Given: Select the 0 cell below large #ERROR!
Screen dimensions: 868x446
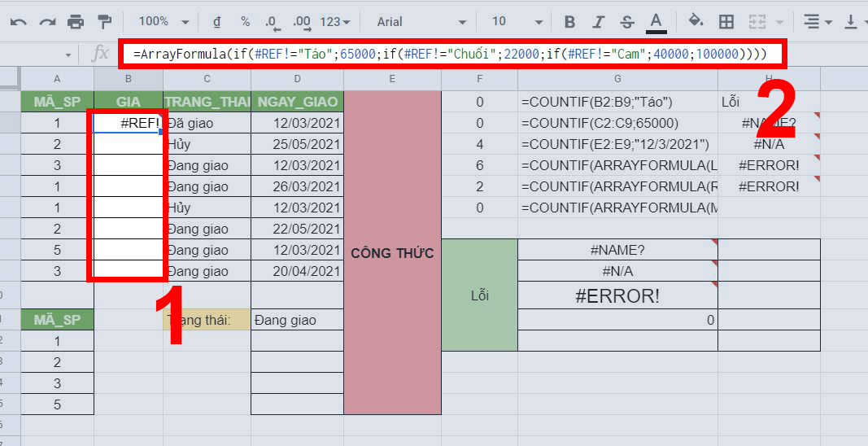Looking at the screenshot, I should coord(617,320).
